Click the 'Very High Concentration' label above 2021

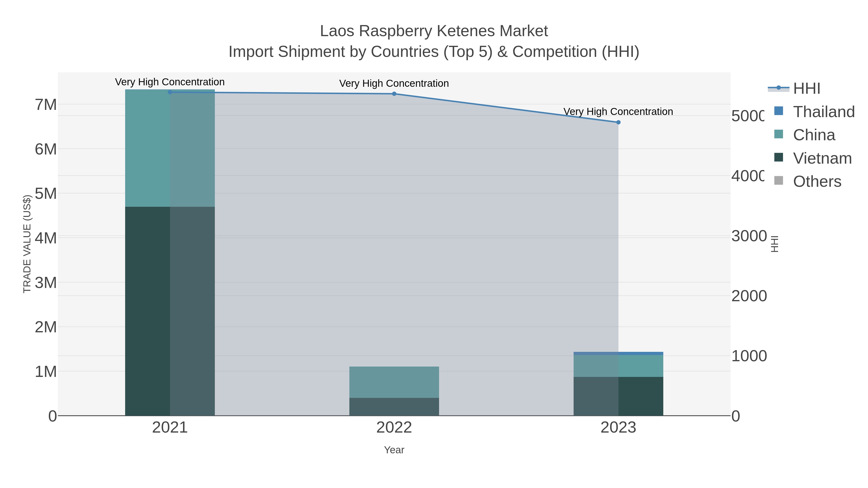coord(170,82)
